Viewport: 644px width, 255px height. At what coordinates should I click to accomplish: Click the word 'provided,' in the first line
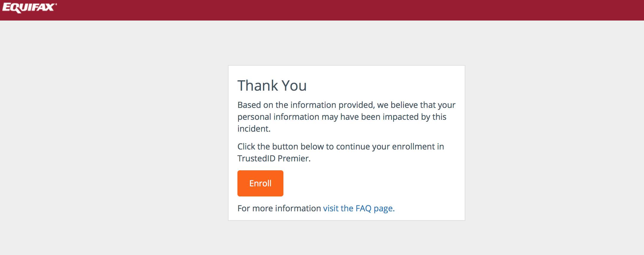click(356, 105)
